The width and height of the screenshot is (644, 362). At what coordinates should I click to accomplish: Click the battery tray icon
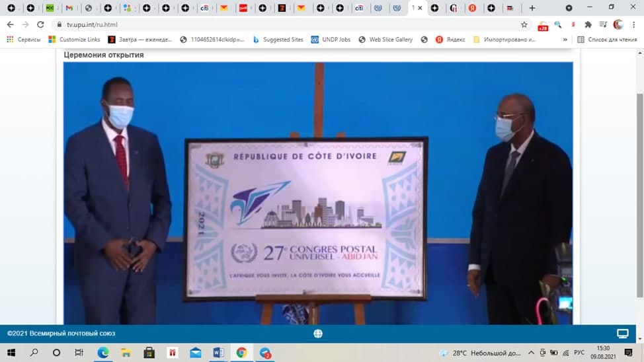coord(554,353)
